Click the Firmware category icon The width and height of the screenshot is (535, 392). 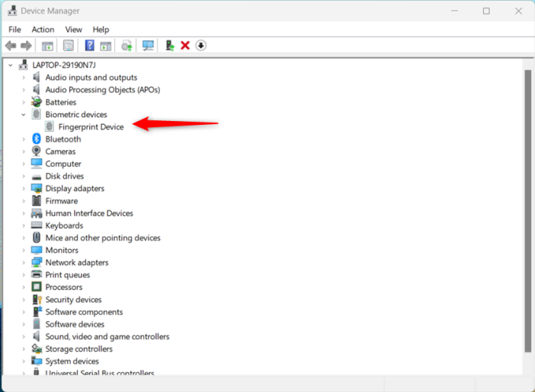37,200
